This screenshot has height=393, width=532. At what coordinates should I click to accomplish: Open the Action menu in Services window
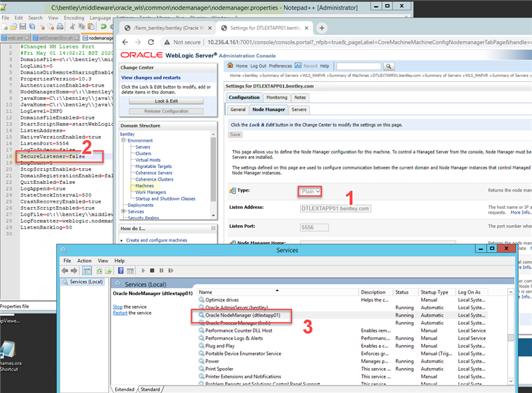(x=84, y=261)
